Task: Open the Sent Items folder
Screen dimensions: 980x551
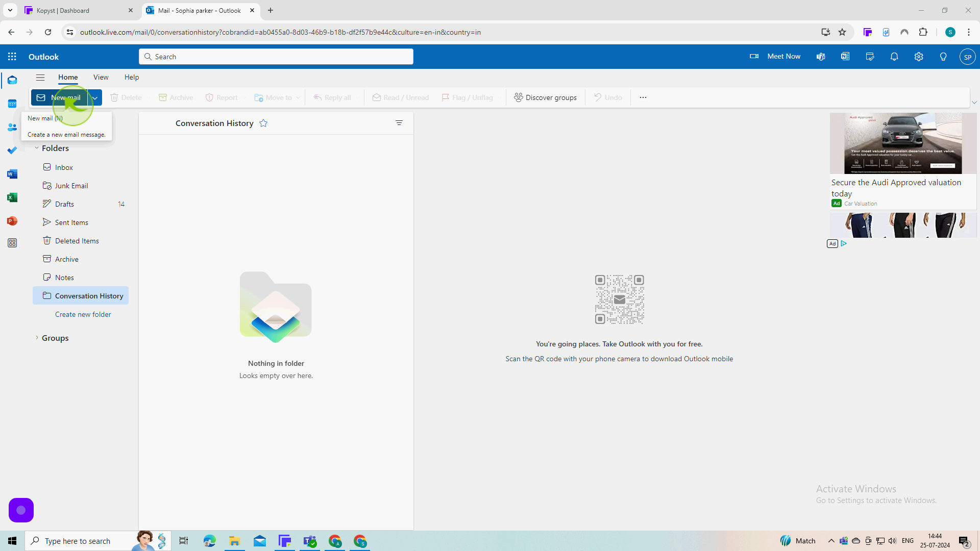Action: point(81,222)
